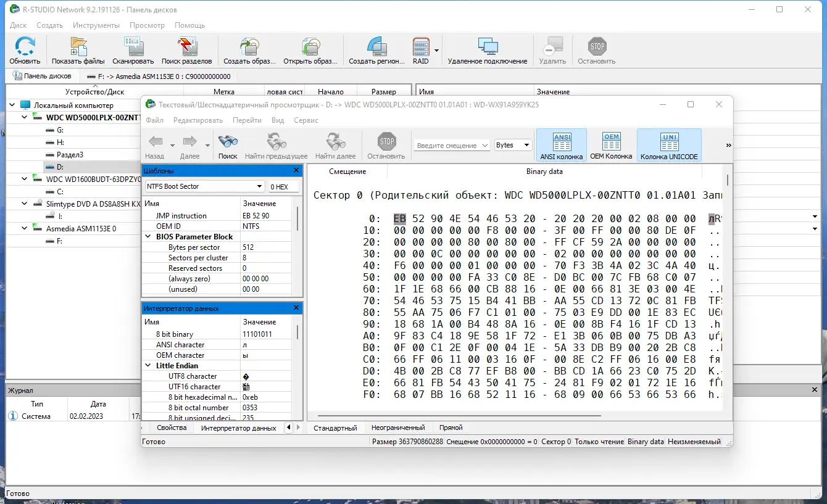Screen dimensions: 827x504
Task: Open the Сервис menu in hex viewer
Action: [x=306, y=120]
